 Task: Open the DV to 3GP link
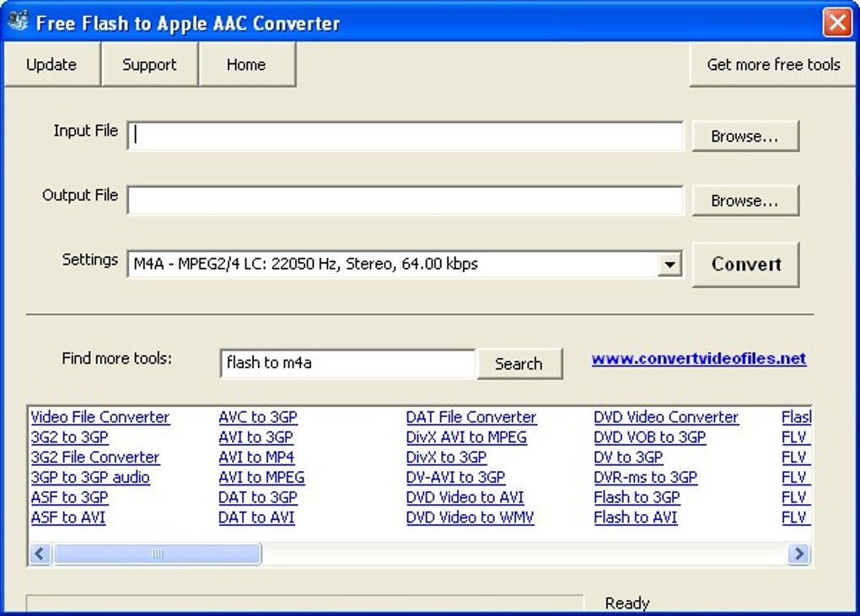(628, 457)
